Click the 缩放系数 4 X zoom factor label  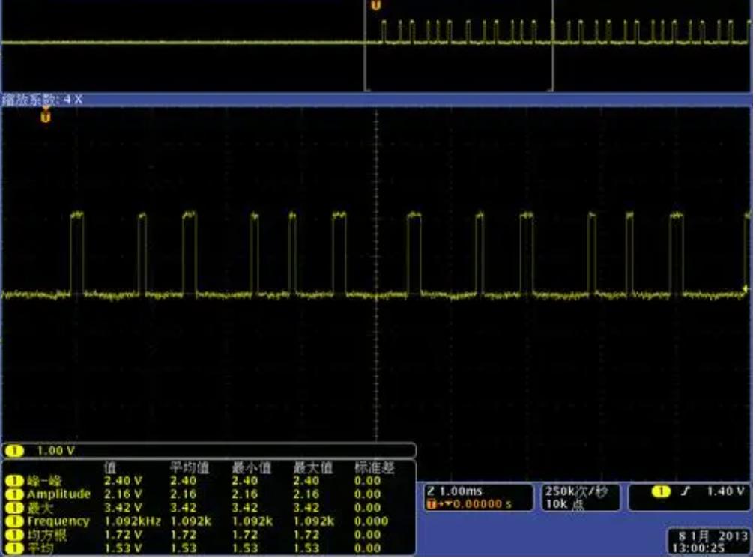pyautogui.click(x=41, y=99)
